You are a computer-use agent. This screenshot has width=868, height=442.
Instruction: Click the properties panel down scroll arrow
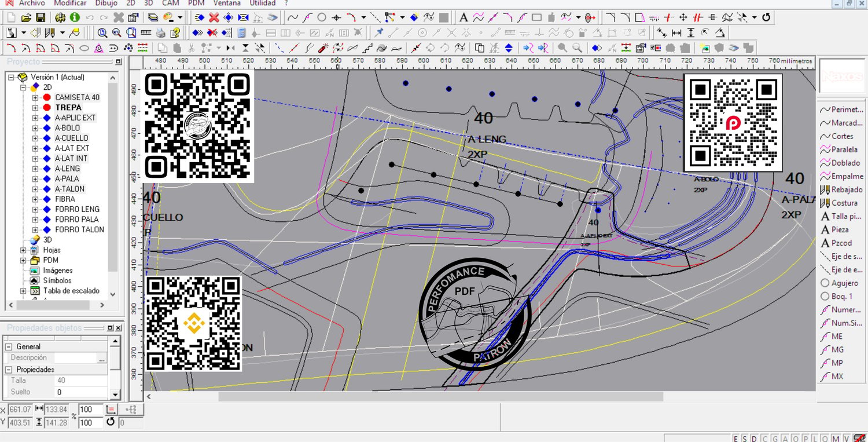click(x=115, y=394)
